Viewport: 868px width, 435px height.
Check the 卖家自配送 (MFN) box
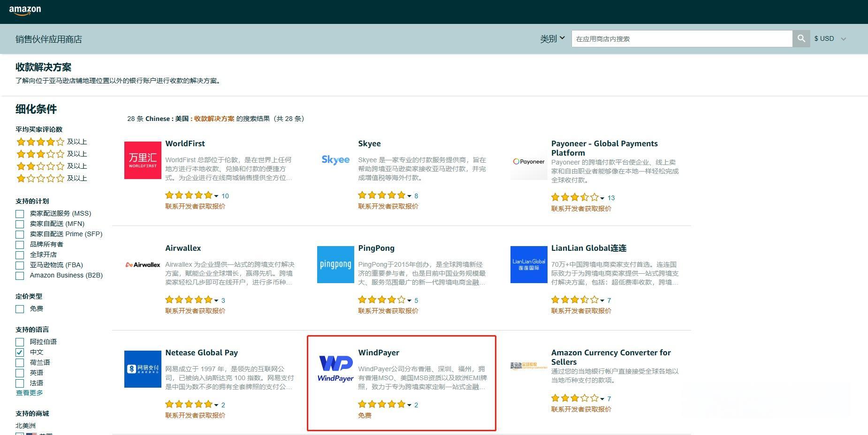click(x=20, y=224)
